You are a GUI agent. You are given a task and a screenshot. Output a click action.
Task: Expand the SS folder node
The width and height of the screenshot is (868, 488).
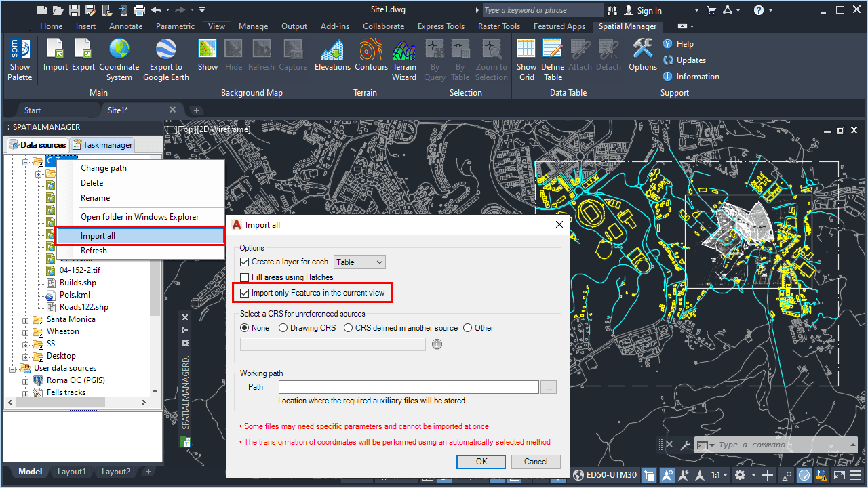click(26, 344)
